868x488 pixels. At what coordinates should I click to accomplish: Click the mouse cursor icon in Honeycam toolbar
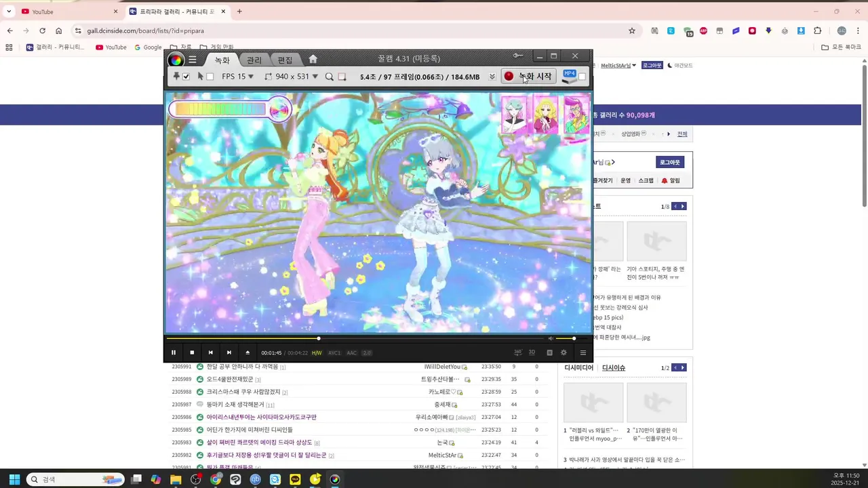200,77
